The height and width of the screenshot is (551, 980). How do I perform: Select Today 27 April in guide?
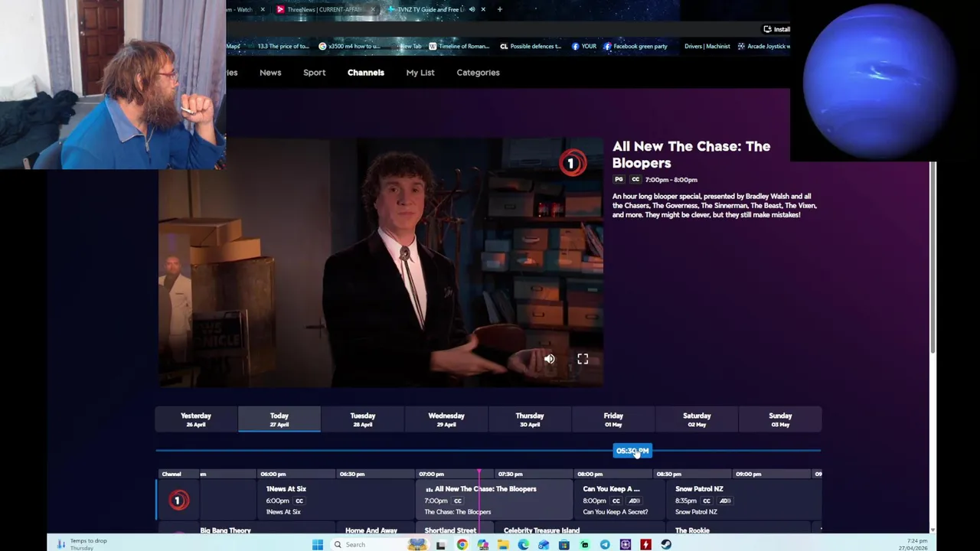point(279,419)
